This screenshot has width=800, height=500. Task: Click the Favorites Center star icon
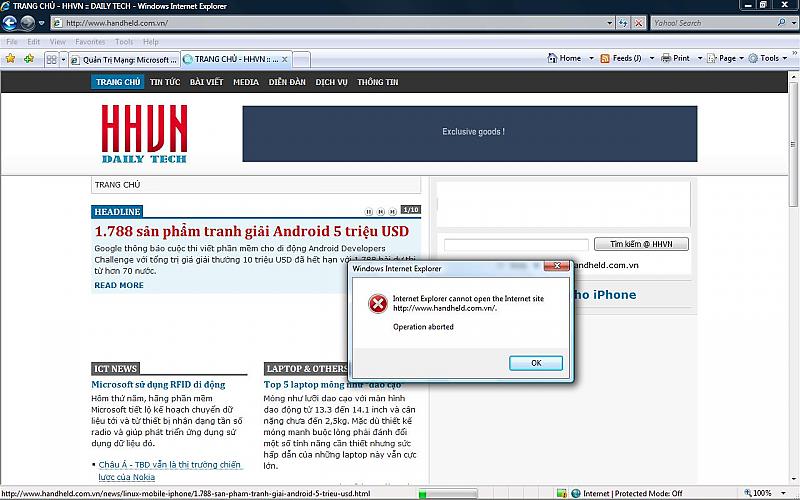pyautogui.click(x=11, y=59)
